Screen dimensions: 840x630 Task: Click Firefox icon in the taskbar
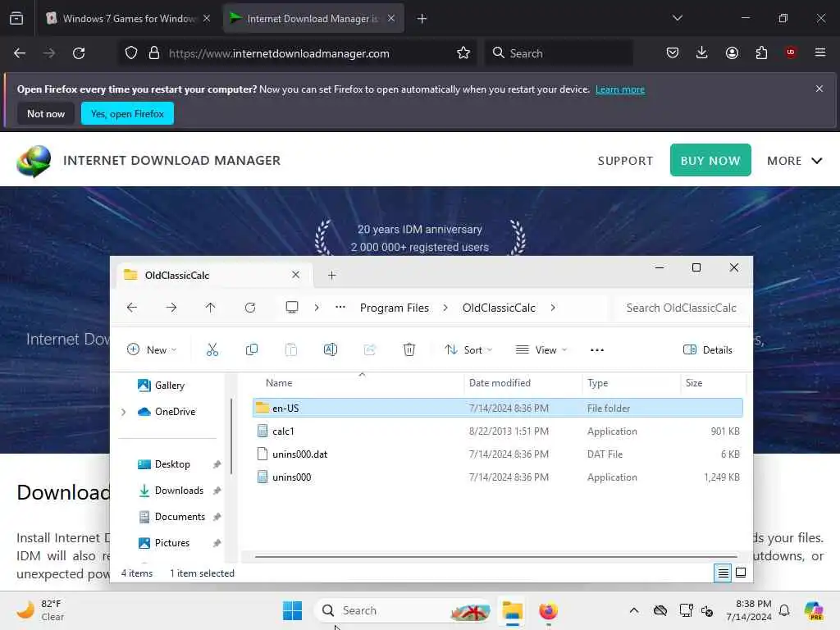(548, 610)
